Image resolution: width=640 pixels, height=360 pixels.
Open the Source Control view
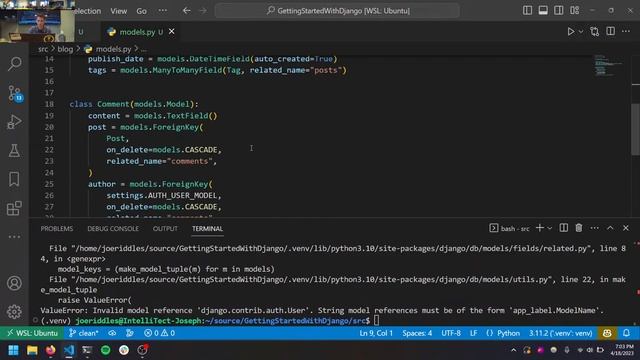(15, 93)
